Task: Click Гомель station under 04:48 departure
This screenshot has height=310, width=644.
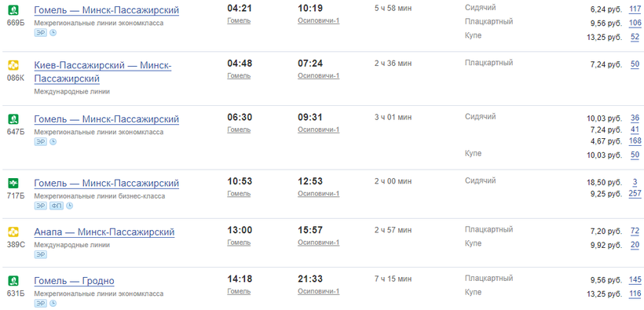Action: (x=239, y=76)
